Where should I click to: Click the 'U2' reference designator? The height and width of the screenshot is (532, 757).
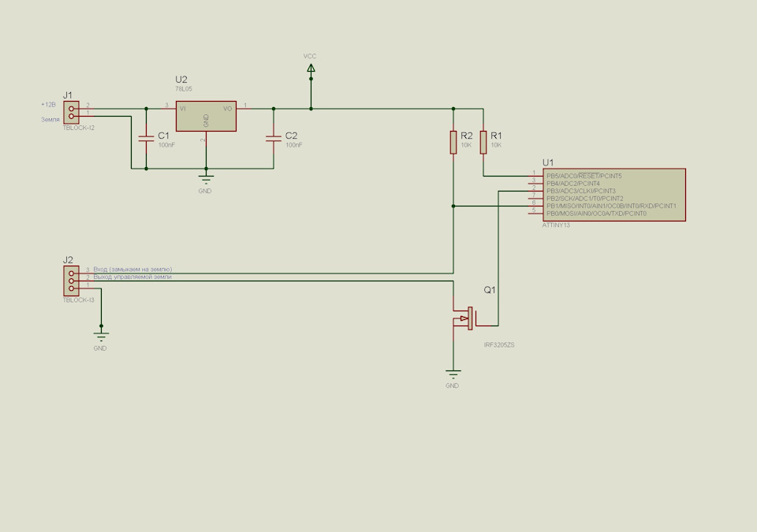pos(181,80)
